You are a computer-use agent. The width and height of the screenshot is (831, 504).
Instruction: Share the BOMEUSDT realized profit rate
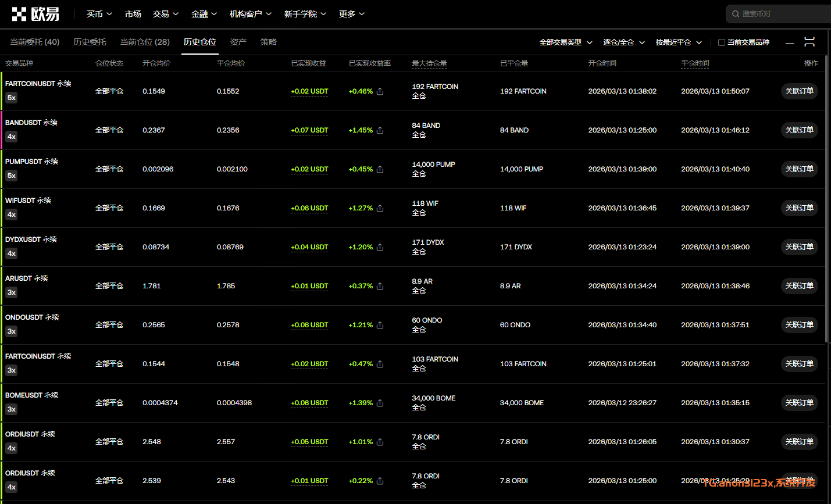[x=380, y=403]
